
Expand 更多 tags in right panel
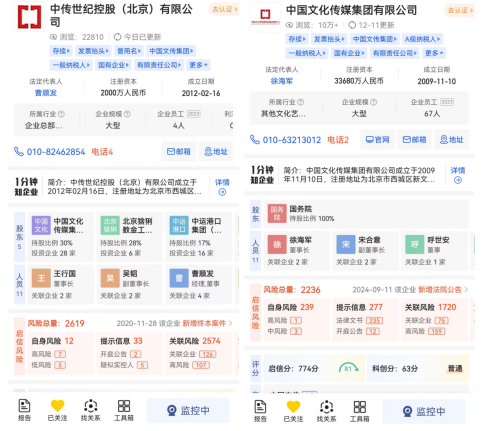(x=434, y=53)
